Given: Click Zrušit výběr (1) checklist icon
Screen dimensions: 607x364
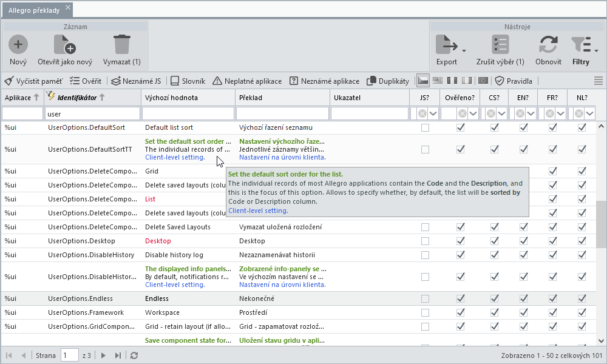Looking at the screenshot, I should tap(500, 44).
